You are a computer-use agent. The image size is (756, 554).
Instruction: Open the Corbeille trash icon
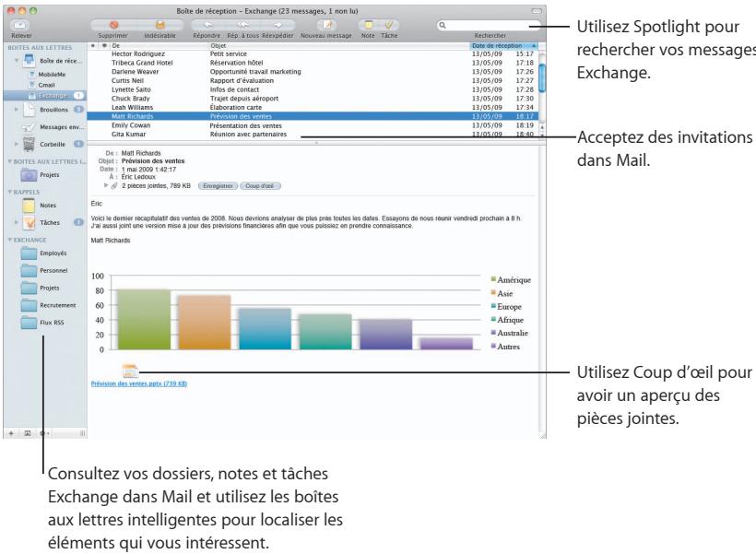pyautogui.click(x=29, y=144)
